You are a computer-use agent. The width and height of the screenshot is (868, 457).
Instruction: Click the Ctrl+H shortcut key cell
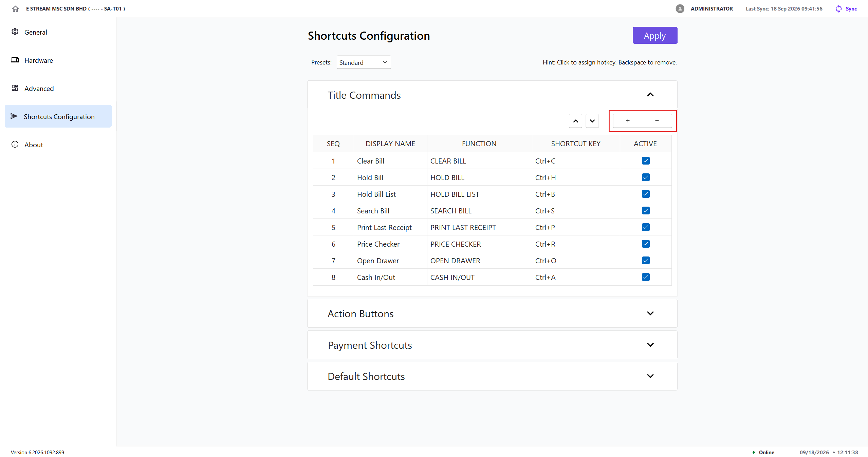coord(576,177)
